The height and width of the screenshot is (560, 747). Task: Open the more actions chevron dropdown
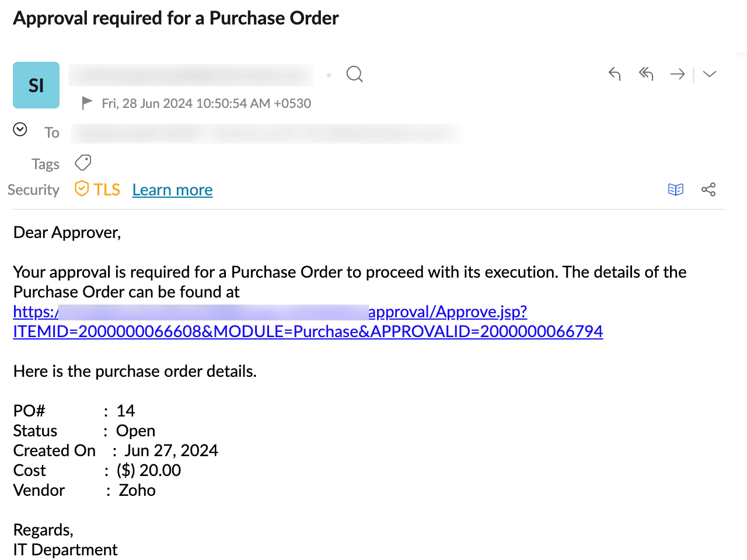(x=710, y=73)
